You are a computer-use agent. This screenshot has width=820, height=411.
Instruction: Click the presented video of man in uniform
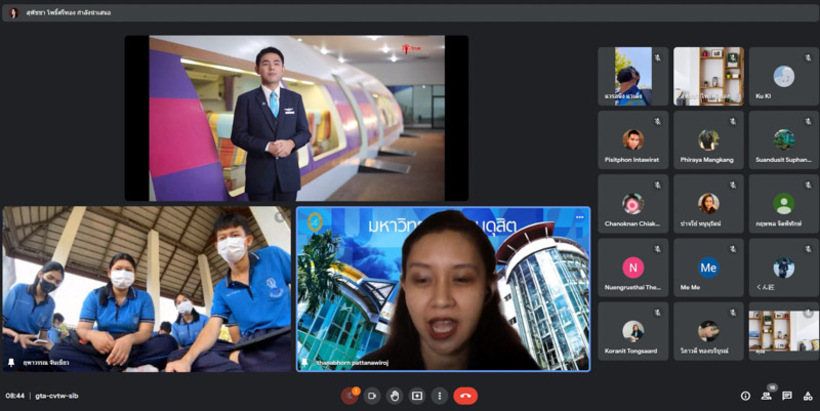coord(296,118)
